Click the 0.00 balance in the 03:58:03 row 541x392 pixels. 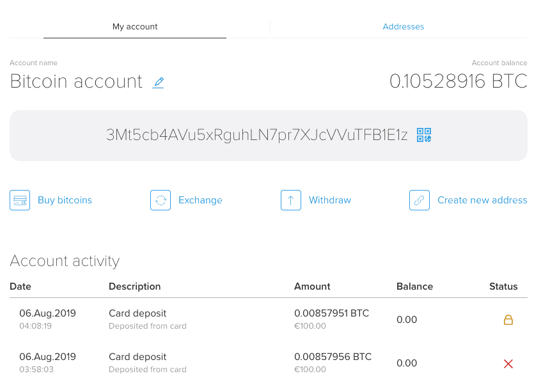click(407, 363)
